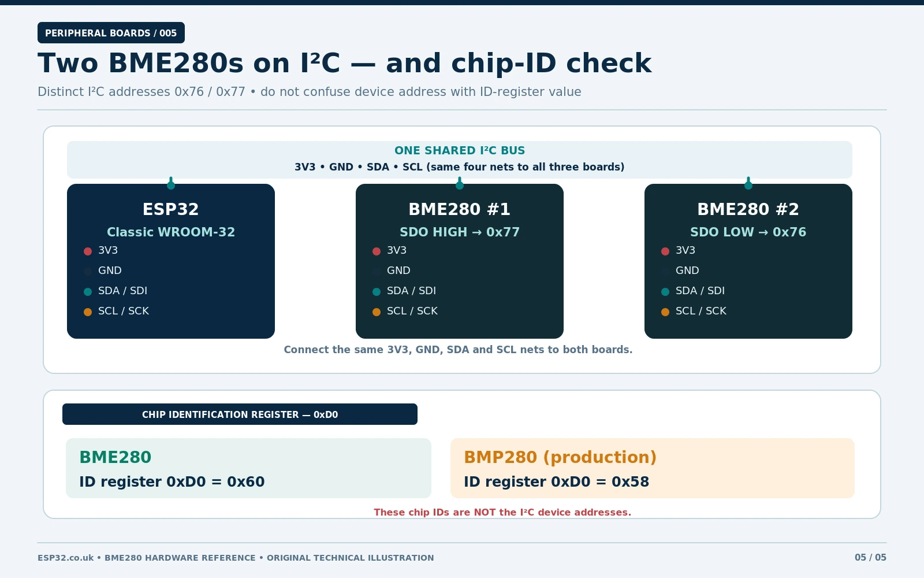Pick the teal SDA dot on BME280 #2
The width and height of the screenshot is (924, 578).
tap(665, 292)
